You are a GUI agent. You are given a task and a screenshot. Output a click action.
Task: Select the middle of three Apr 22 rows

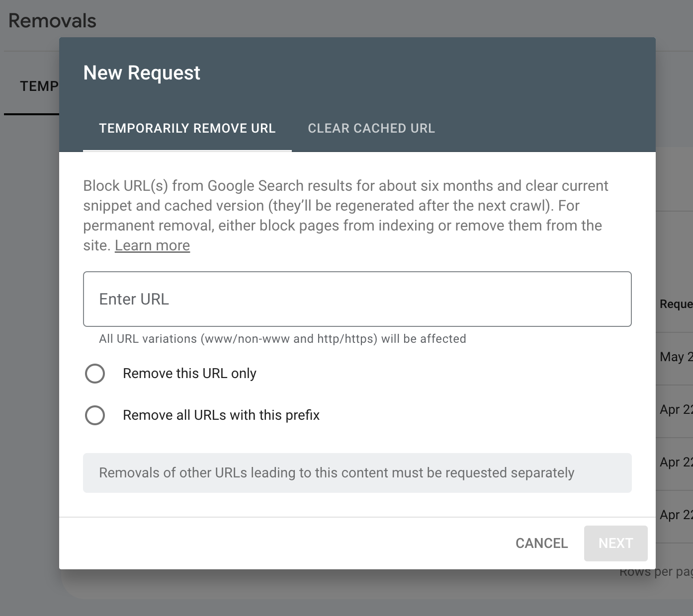pyautogui.click(x=676, y=462)
